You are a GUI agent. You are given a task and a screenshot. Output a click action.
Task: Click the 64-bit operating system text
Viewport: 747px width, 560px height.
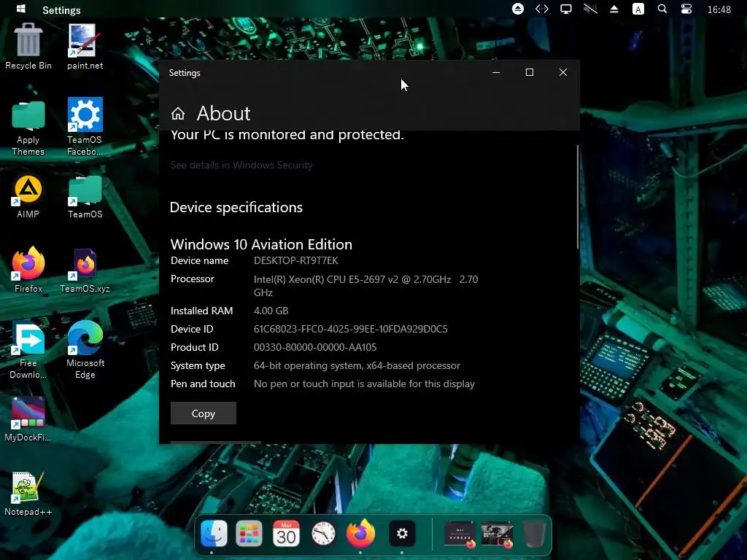pyautogui.click(x=357, y=366)
